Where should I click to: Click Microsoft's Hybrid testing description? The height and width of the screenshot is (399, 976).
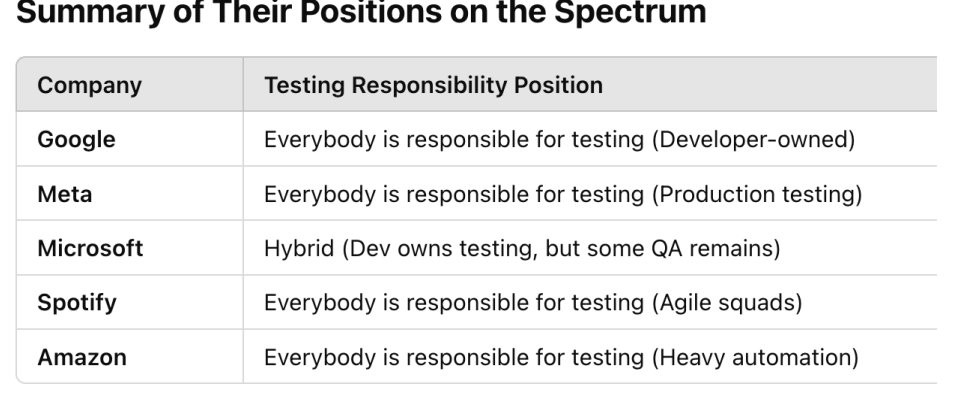(522, 248)
